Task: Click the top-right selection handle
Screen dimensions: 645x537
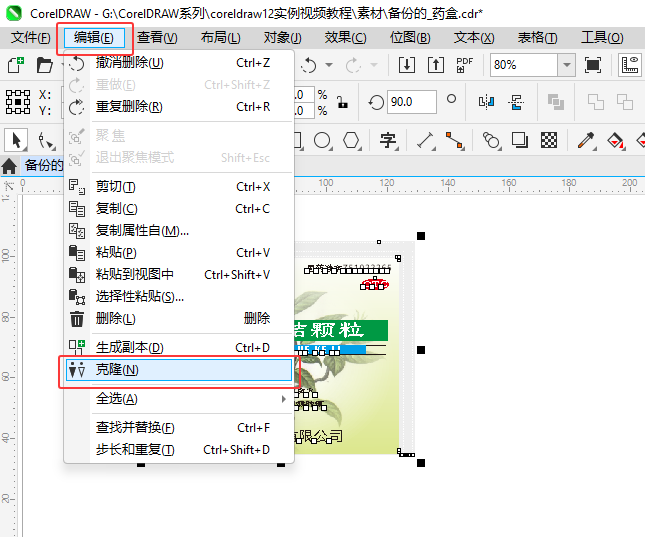Action: click(x=421, y=236)
